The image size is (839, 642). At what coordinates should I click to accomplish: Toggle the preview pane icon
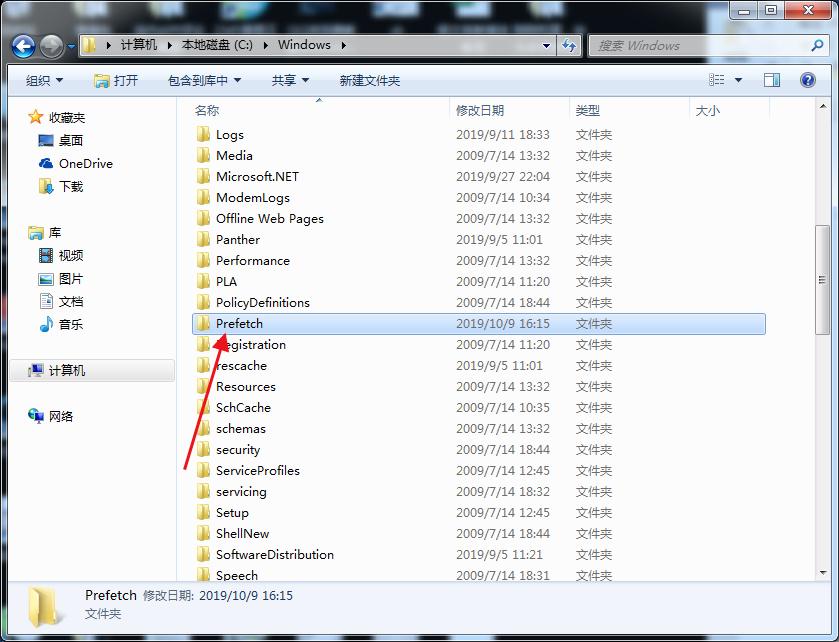[772, 80]
